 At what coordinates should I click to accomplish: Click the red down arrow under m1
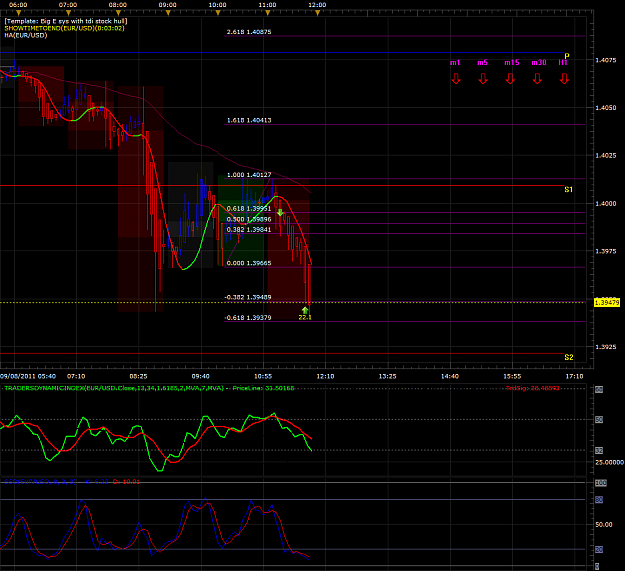pos(456,79)
